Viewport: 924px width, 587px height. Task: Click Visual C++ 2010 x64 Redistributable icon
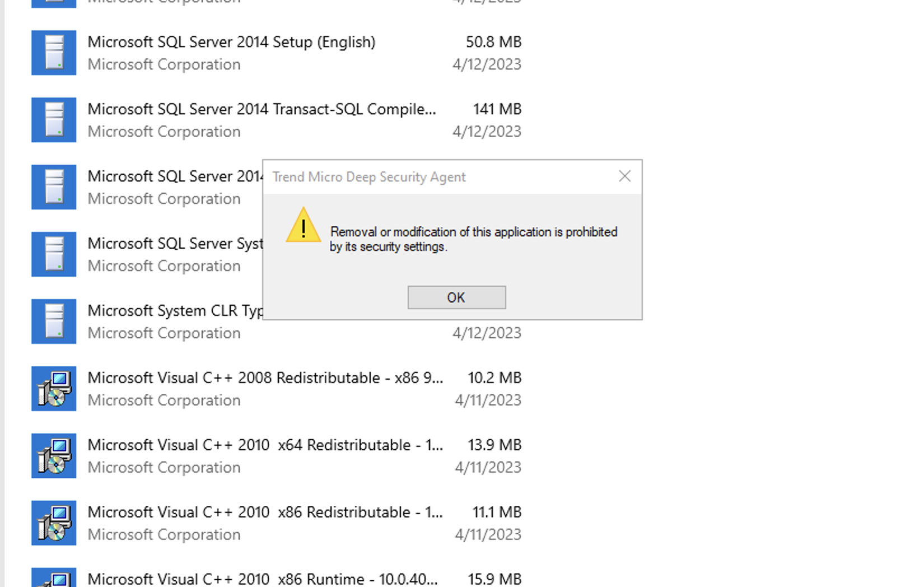point(54,456)
